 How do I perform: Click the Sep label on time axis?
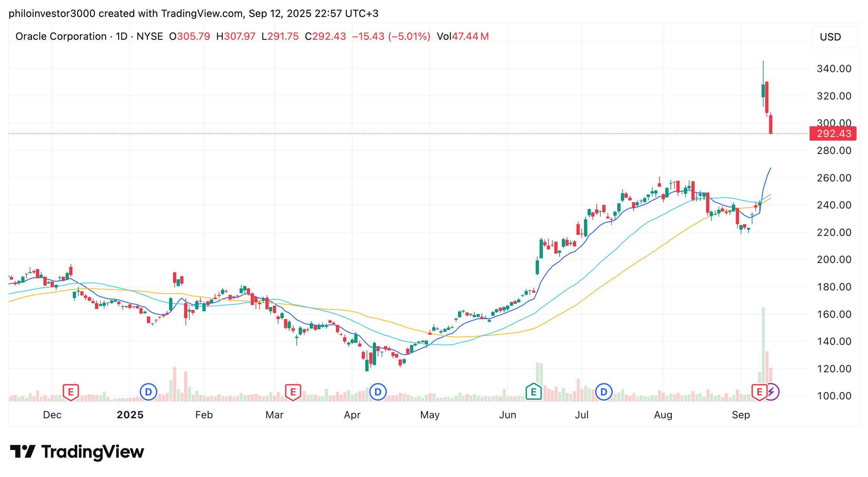click(x=741, y=415)
